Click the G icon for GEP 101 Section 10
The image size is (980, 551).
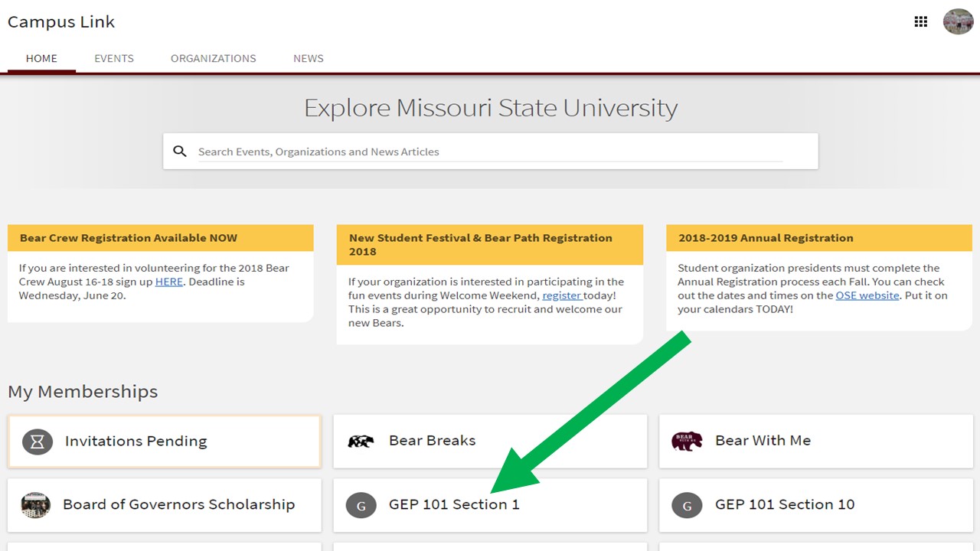pos(686,505)
